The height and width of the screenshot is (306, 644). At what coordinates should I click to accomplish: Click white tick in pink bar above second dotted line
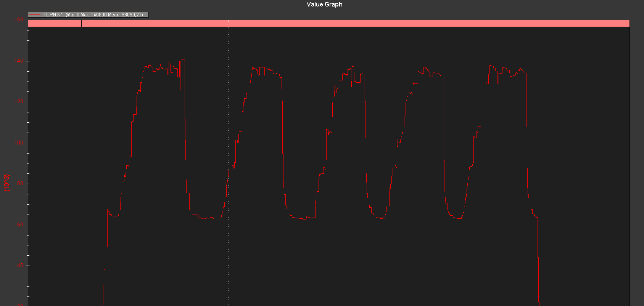click(x=429, y=21)
